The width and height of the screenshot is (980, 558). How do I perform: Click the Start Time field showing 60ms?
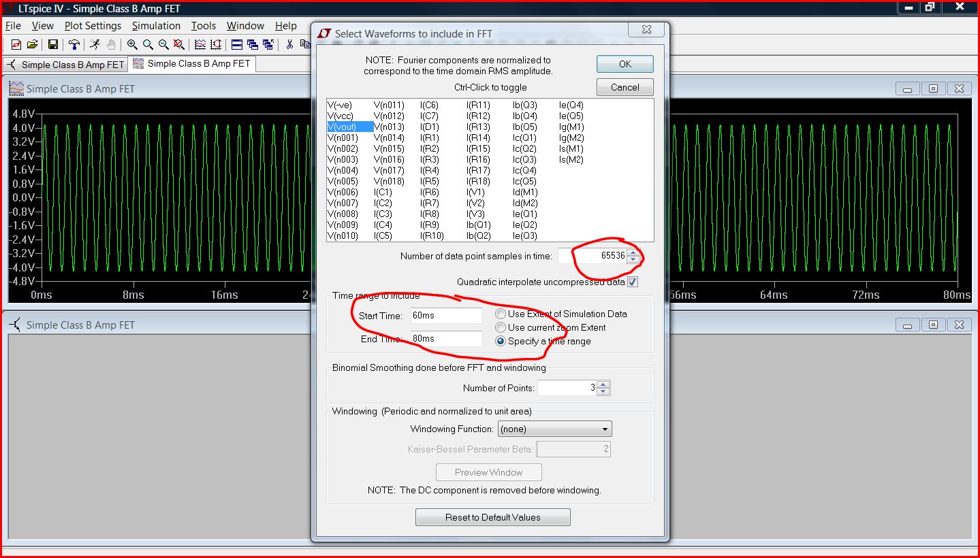coord(446,316)
